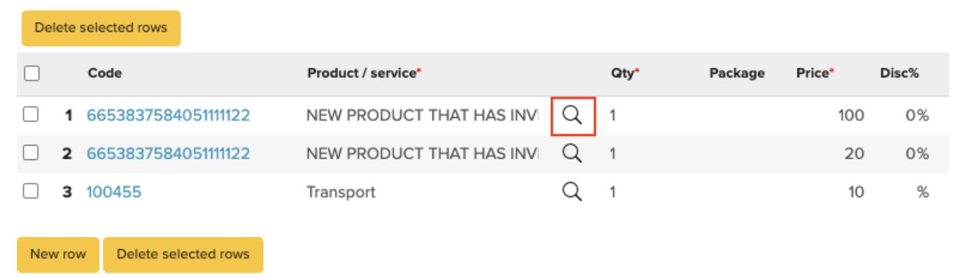
Task: Click search icon in row 1
Action: (x=572, y=115)
